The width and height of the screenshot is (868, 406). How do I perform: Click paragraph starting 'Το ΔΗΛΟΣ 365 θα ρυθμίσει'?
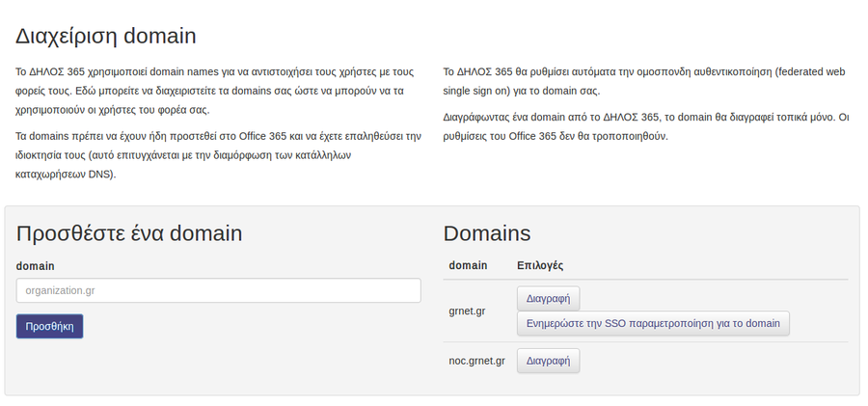coord(643,81)
